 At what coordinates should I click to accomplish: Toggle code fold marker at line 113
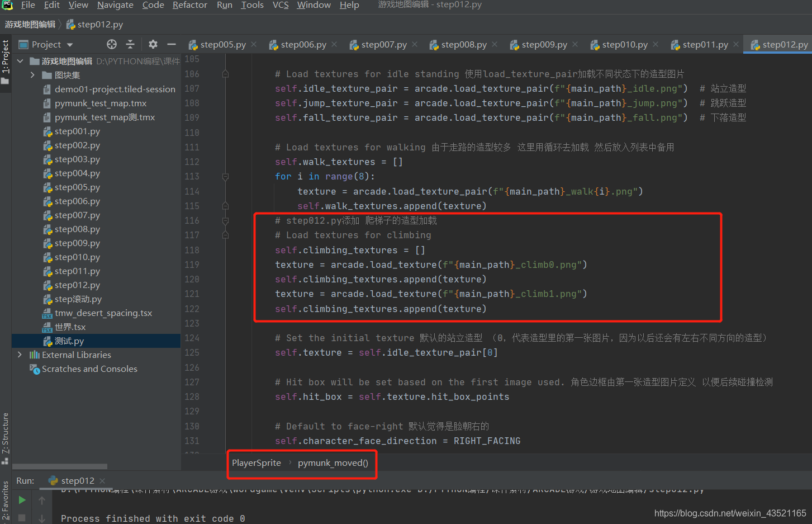225,176
